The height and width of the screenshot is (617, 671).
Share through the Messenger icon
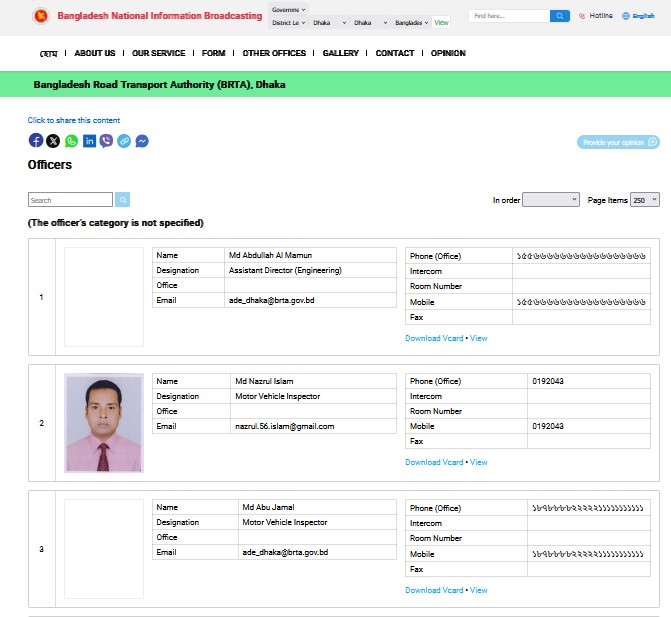[142, 141]
